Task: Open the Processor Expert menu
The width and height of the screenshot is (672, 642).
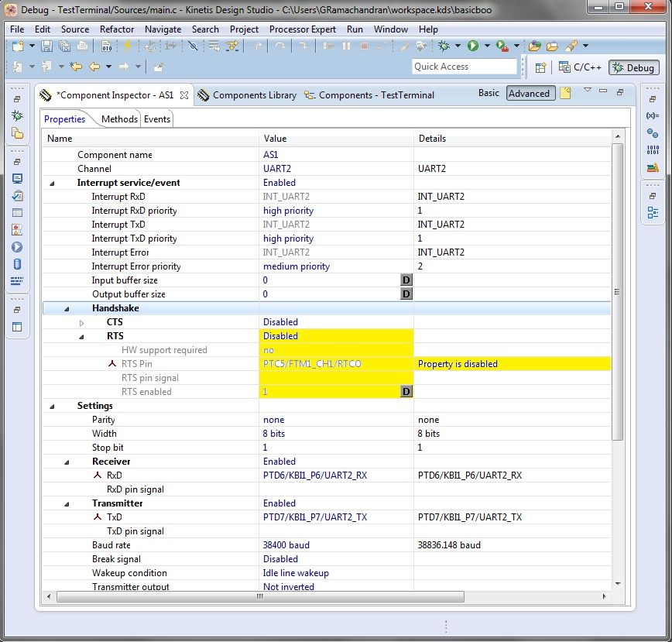Action: [303, 29]
